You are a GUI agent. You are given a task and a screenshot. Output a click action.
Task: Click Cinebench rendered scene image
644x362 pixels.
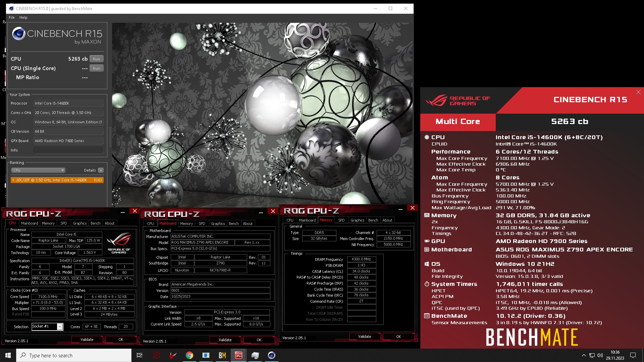coord(262,115)
